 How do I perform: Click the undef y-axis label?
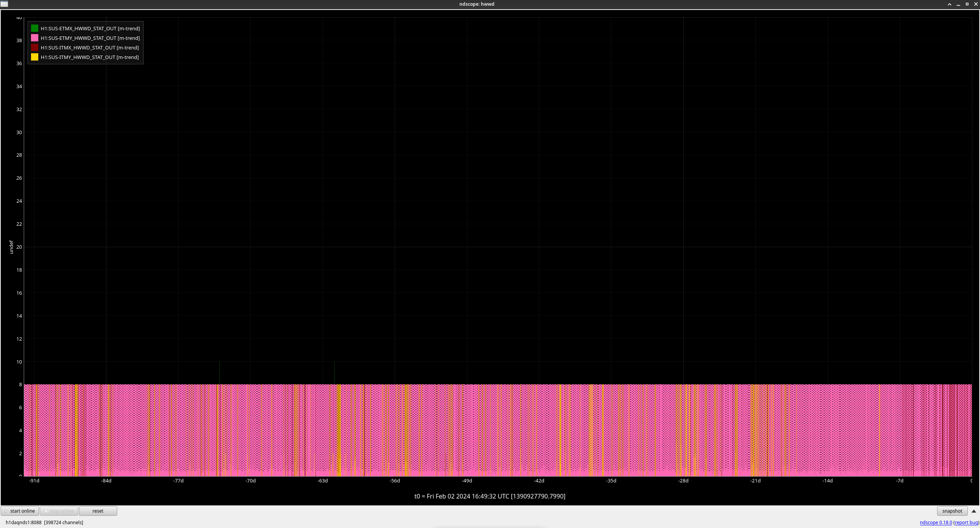[x=11, y=247]
